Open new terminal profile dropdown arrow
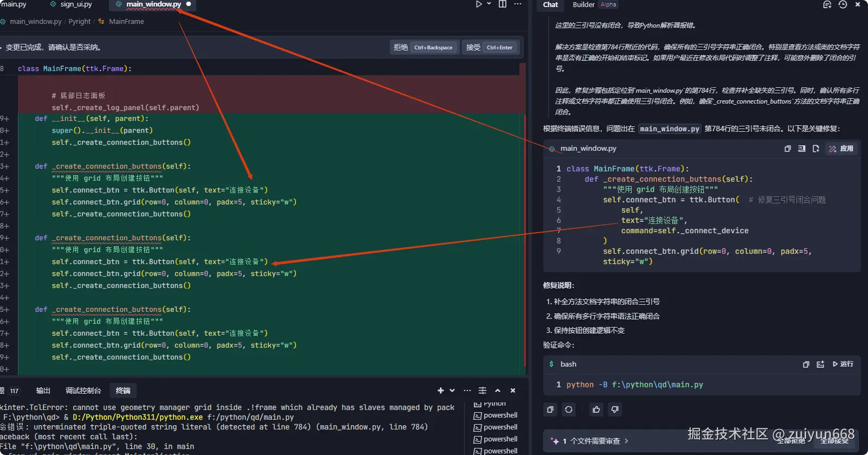This screenshot has width=868, height=455. tap(452, 390)
